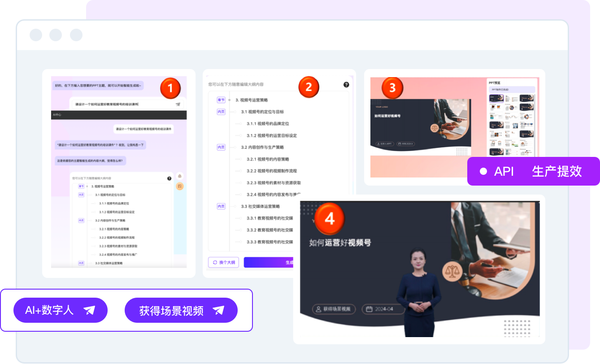
Task: Click the API 生产提效 purple label
Action: pyautogui.click(x=533, y=171)
